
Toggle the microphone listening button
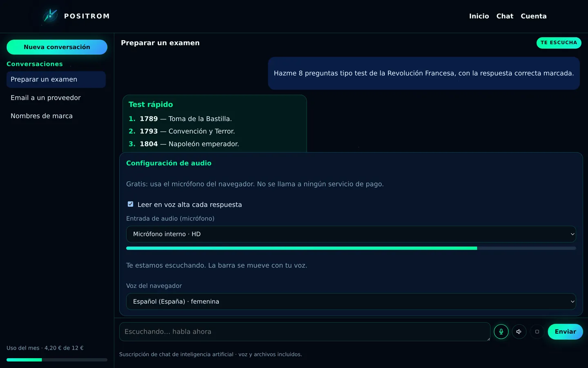pos(501,332)
